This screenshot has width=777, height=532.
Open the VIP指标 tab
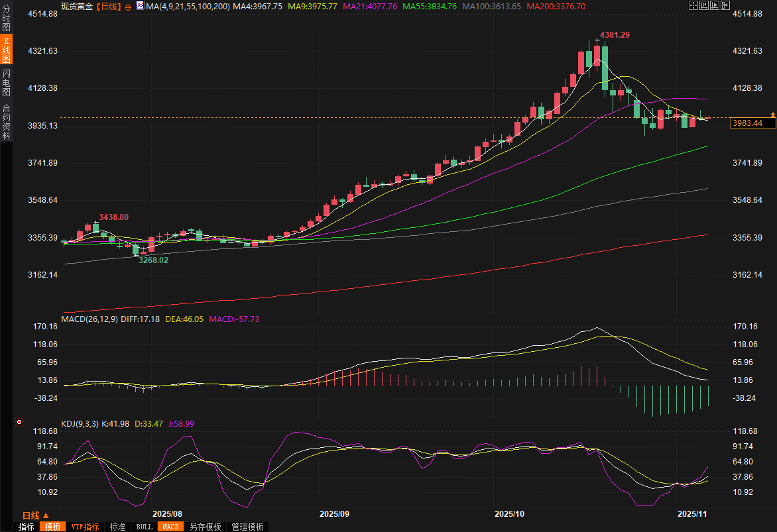[x=85, y=527]
